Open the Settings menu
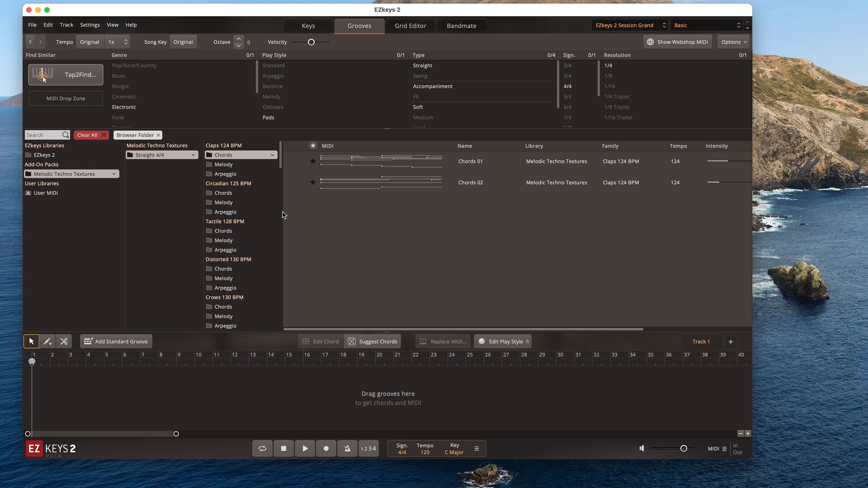Image resolution: width=868 pixels, height=488 pixels. click(90, 25)
